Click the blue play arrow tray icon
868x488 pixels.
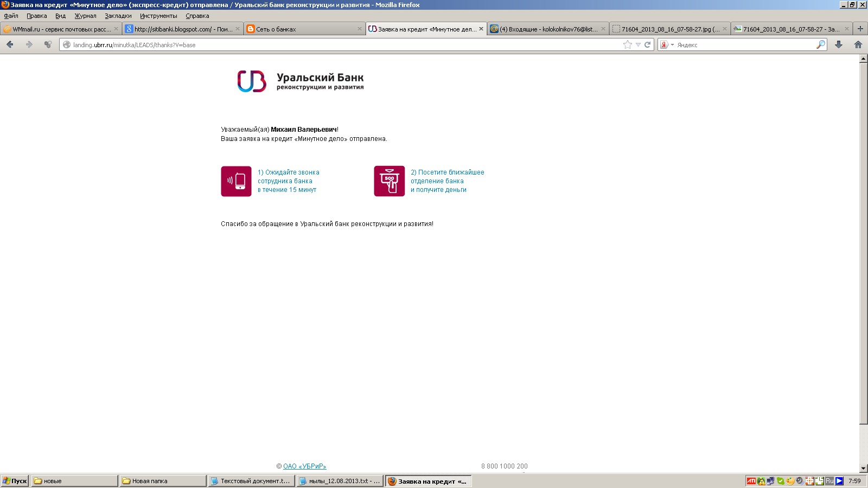839,481
